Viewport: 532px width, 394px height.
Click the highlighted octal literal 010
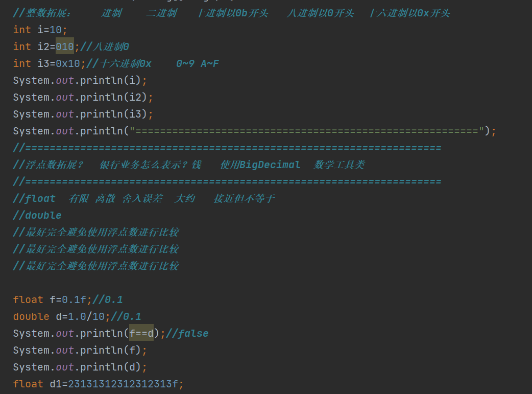click(65, 47)
